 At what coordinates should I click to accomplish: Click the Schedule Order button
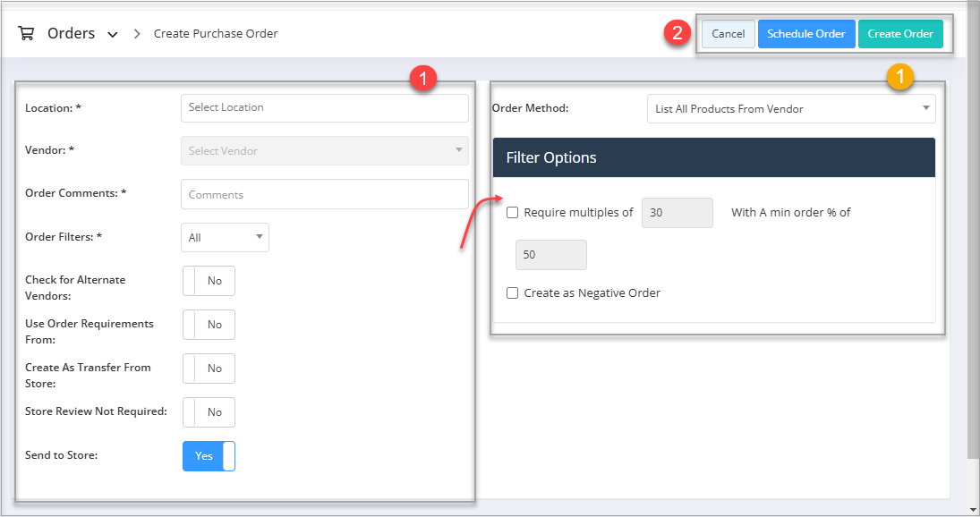[806, 34]
